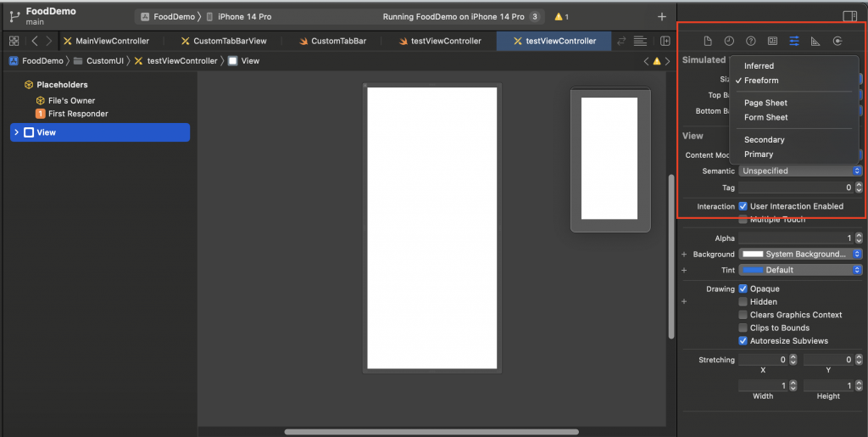
Task: Click the Running FoodDemo activity status
Action: pos(453,17)
